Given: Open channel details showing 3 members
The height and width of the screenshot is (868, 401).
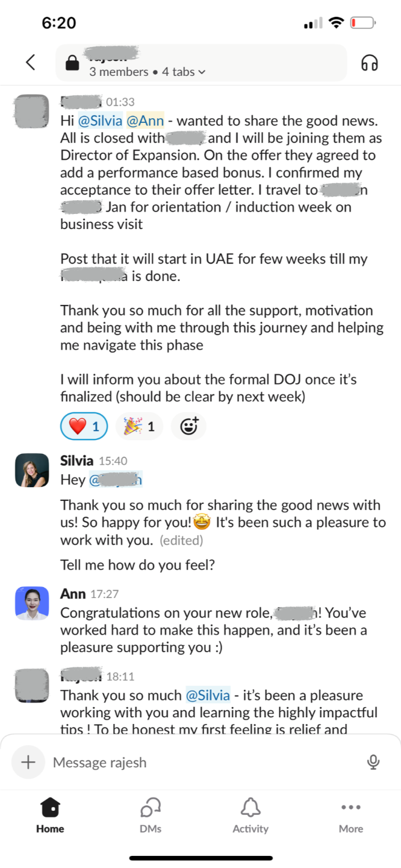Looking at the screenshot, I should pyautogui.click(x=119, y=72).
